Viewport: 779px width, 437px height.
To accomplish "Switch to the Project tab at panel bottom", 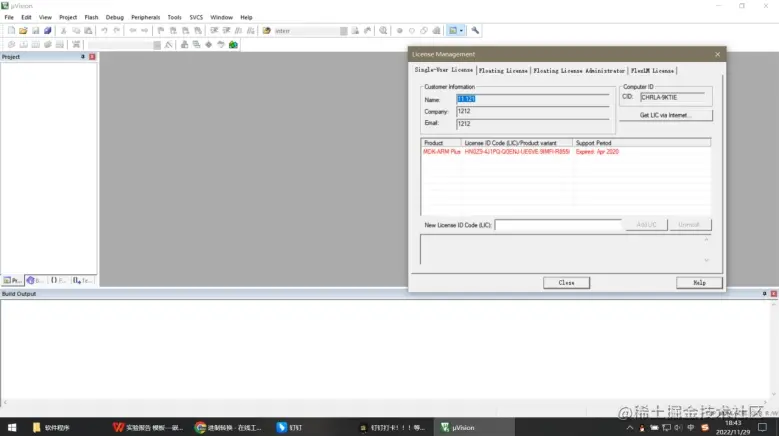I will (12, 281).
